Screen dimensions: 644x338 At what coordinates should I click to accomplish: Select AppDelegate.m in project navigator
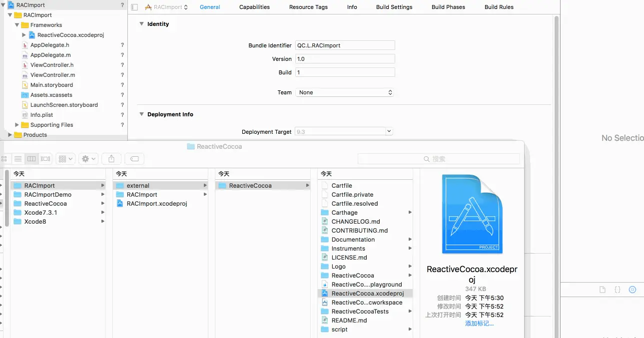coord(50,55)
